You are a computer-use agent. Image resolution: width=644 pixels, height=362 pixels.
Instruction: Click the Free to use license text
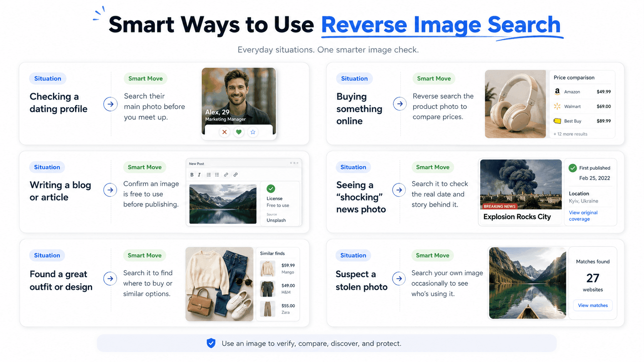click(x=278, y=205)
